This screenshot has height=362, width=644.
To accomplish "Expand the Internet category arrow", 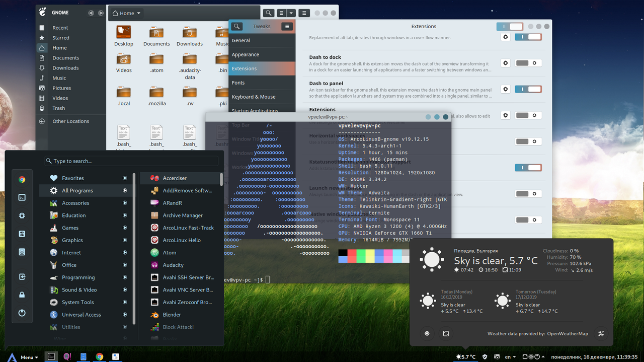I will point(125,253).
